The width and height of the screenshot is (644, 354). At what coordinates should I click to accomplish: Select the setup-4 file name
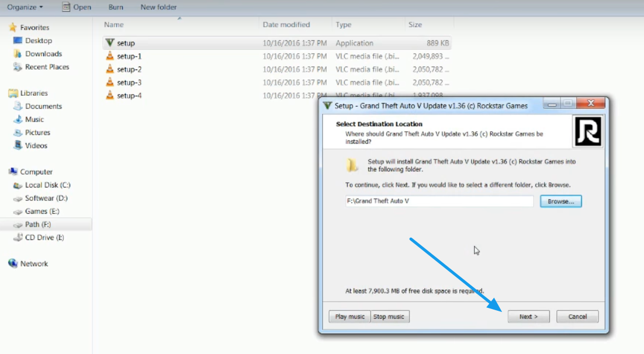point(129,96)
